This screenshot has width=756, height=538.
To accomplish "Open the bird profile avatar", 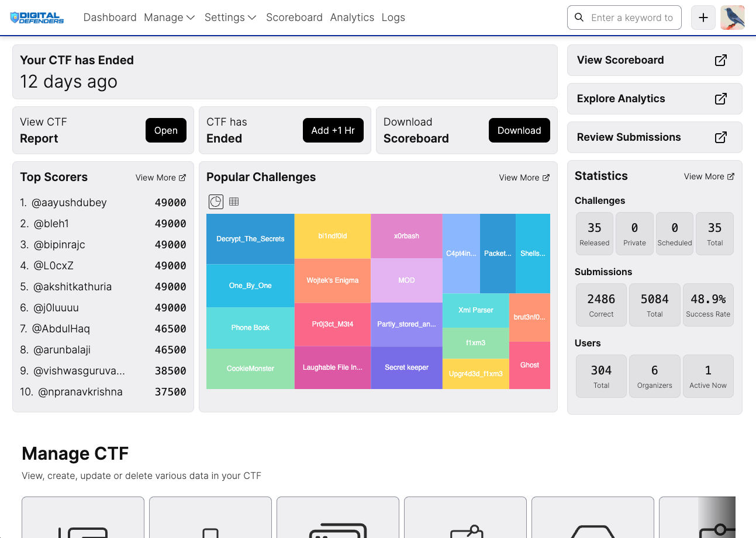I will (x=733, y=18).
